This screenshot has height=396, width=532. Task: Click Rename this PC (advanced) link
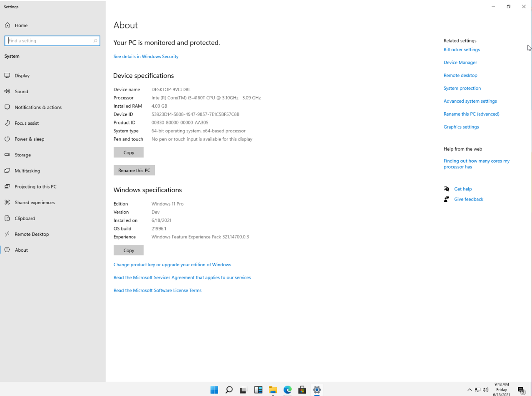(471, 114)
